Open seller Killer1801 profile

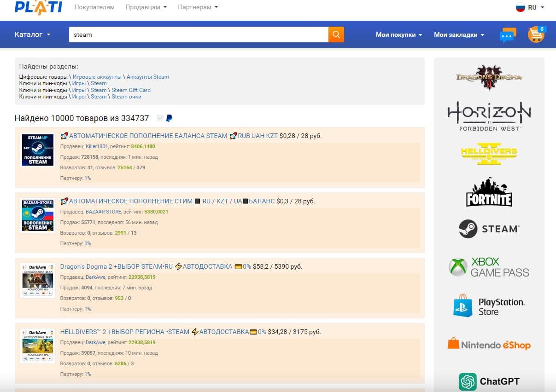point(96,146)
